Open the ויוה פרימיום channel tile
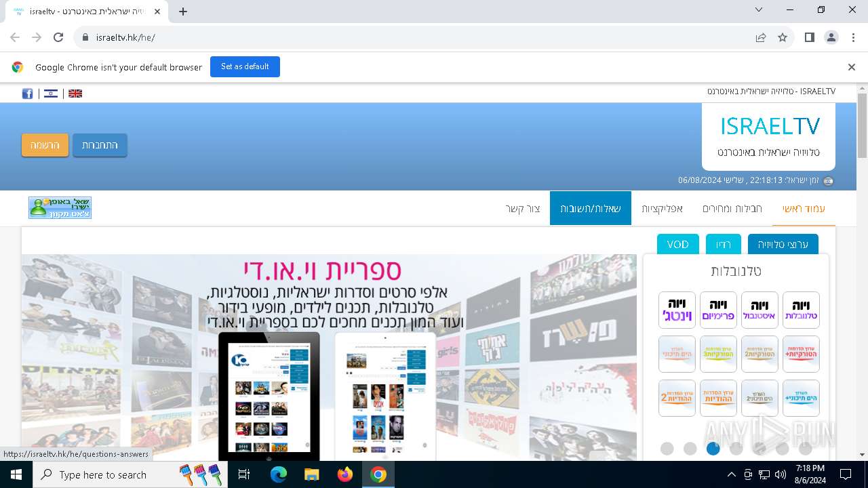This screenshot has height=488, width=868. 718,310
